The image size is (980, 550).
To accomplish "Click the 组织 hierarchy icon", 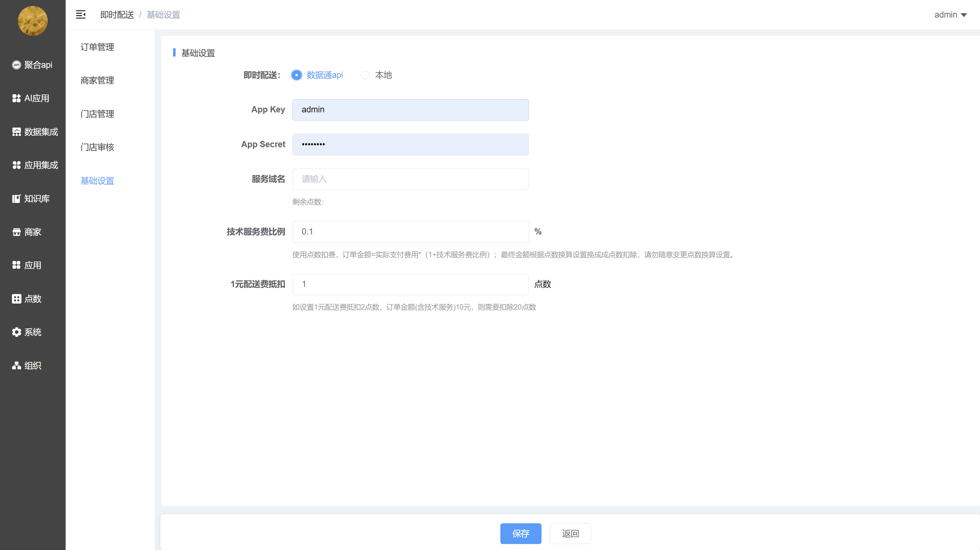I will click(16, 366).
